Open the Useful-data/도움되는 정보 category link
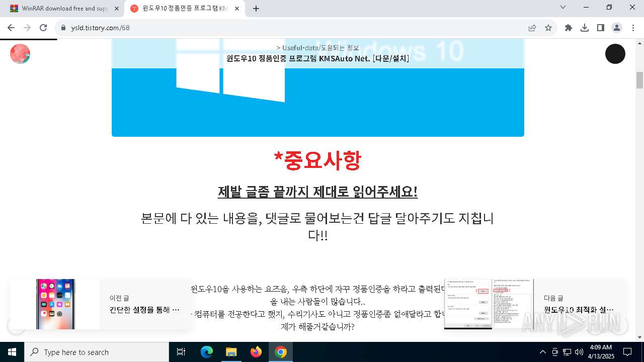Viewport: 644px width, 362px height. pyautogui.click(x=320, y=48)
